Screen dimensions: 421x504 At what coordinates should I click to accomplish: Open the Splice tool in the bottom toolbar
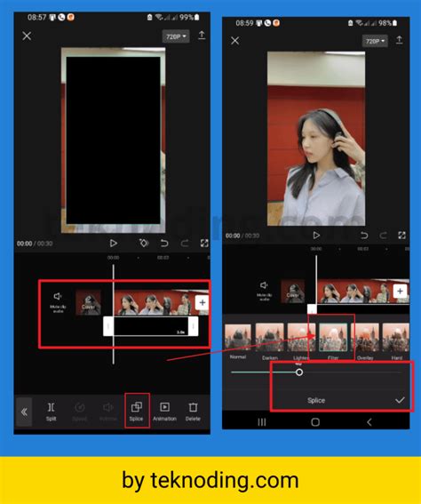pos(136,412)
